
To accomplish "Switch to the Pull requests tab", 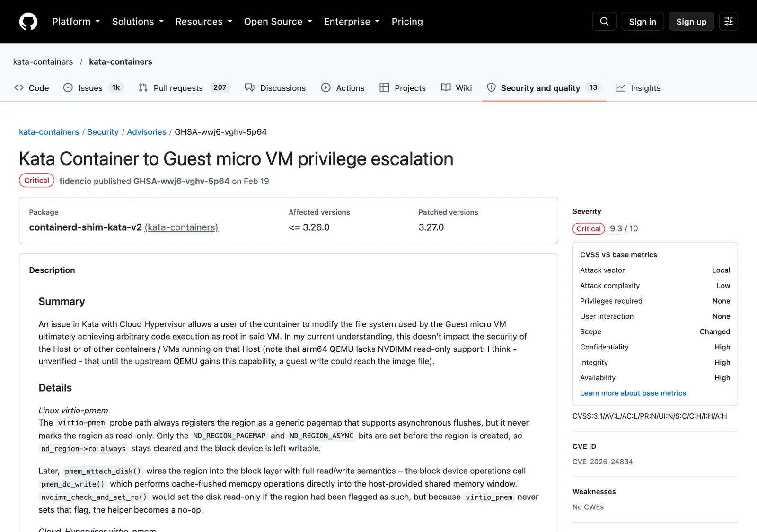I will tap(185, 88).
